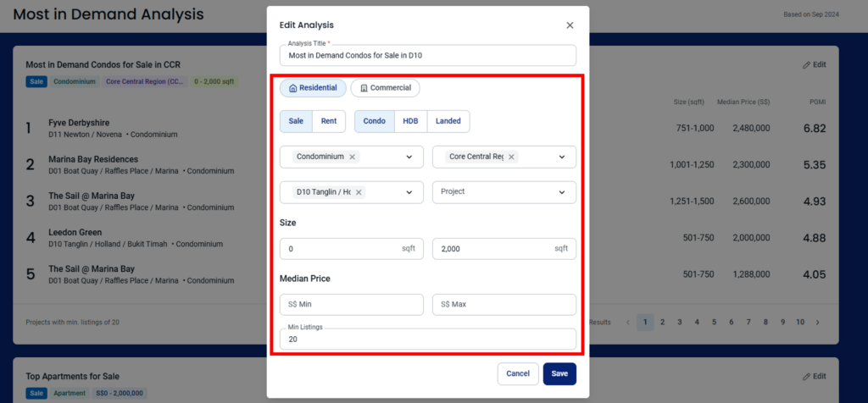Viewport: 868px width, 403px height.
Task: Go to previous page arrow in pagination
Action: [x=627, y=322]
